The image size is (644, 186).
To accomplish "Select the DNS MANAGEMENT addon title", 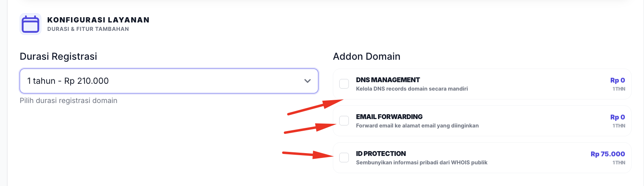I will [x=388, y=80].
